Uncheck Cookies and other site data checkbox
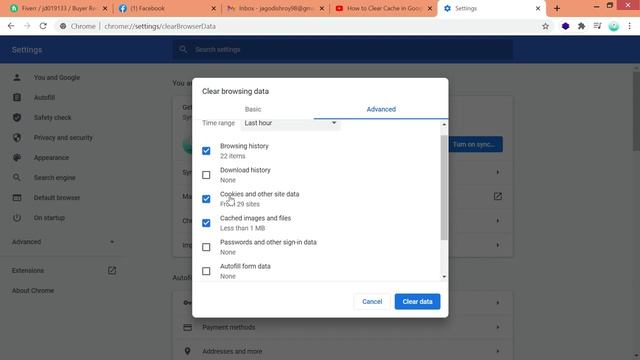This screenshot has height=360, width=640. pos(206,199)
